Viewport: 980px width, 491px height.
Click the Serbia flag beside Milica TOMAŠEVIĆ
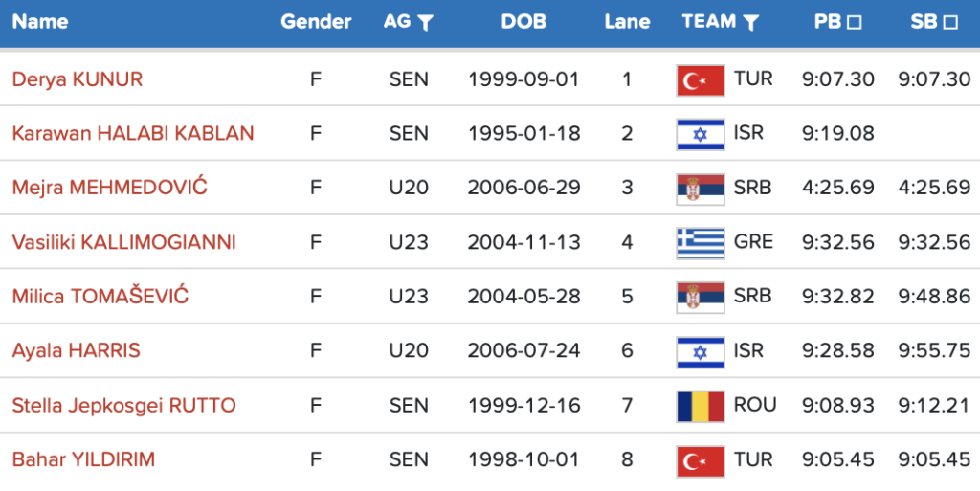700,297
